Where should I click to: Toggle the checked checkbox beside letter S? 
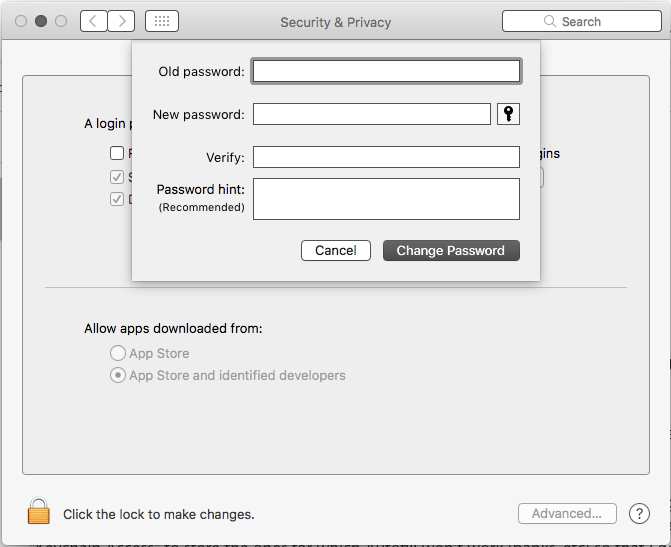pyautogui.click(x=118, y=177)
